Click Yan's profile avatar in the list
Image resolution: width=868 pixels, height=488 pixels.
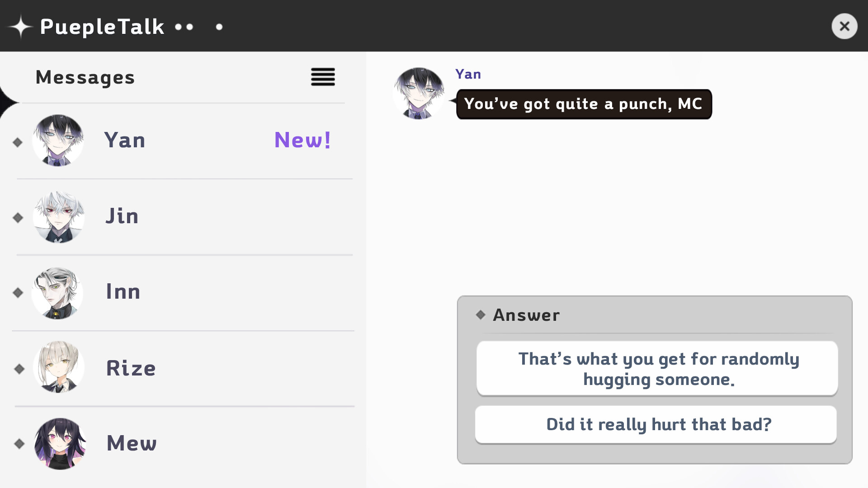pyautogui.click(x=58, y=141)
